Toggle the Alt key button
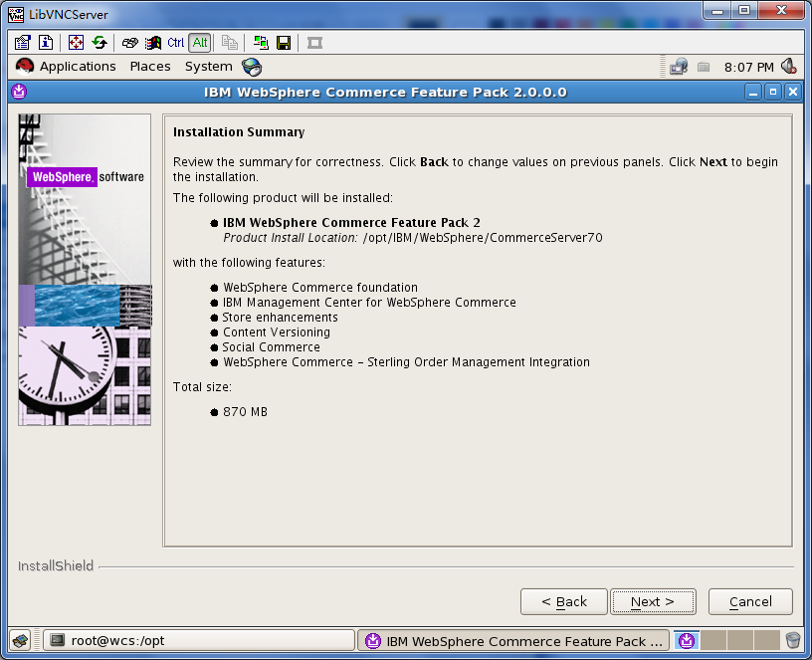Image resolution: width=812 pixels, height=660 pixels. point(200,43)
